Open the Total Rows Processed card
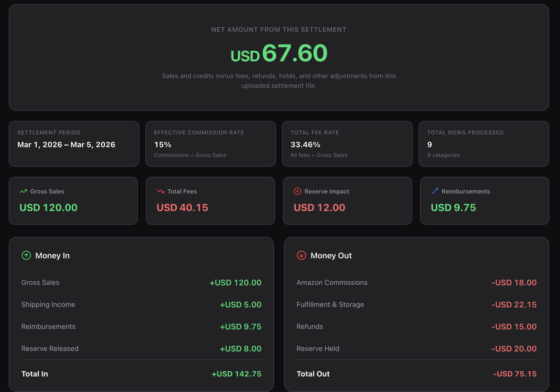Viewport: 560px width, 392px height. 483,144
